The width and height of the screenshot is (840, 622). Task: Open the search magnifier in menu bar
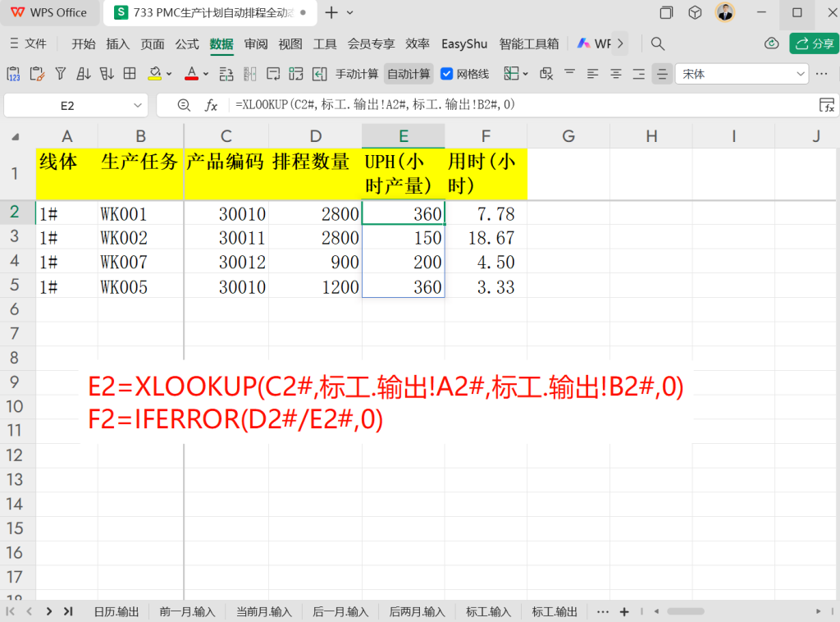(x=658, y=44)
